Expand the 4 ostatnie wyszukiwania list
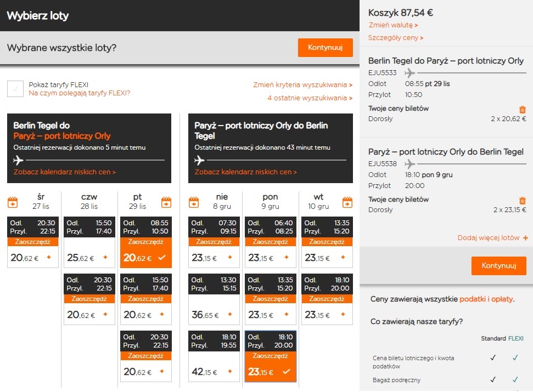 click(x=310, y=98)
